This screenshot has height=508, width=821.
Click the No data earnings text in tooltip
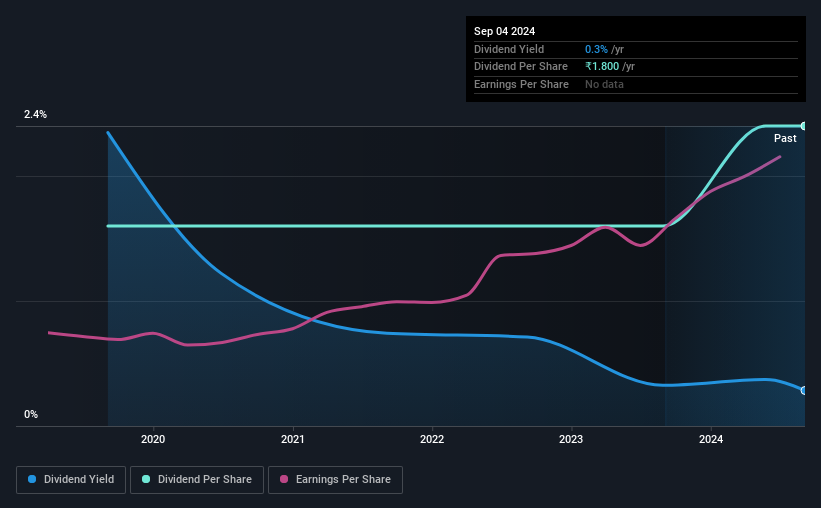[604, 84]
